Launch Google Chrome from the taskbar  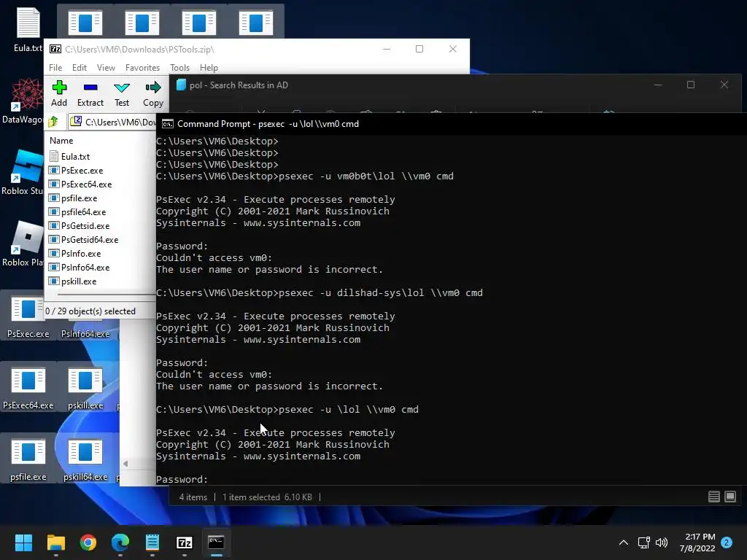pyautogui.click(x=88, y=542)
